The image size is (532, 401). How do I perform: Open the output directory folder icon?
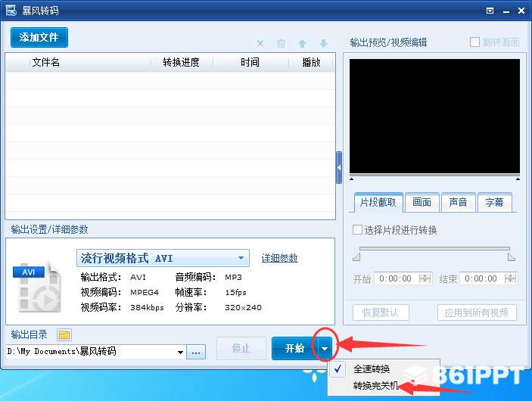[64, 335]
